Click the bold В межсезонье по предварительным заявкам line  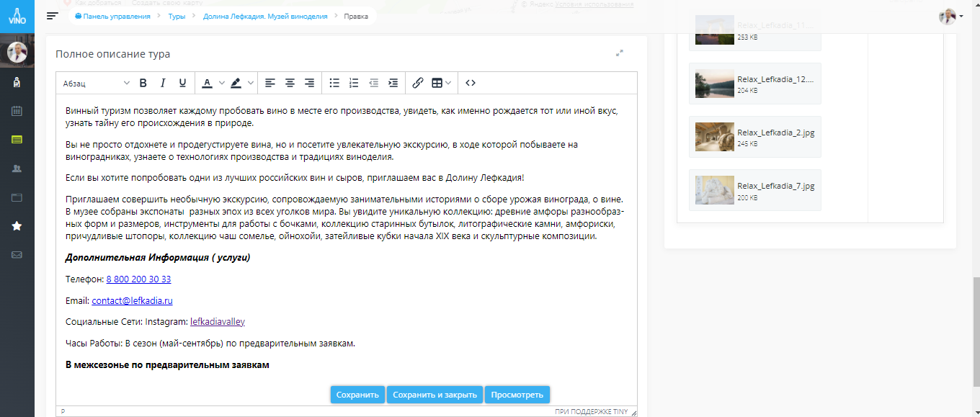(x=167, y=365)
